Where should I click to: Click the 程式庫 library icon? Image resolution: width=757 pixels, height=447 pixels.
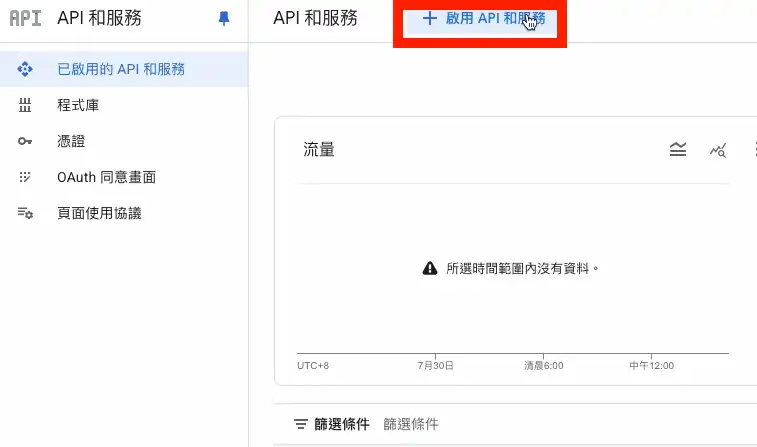[25, 105]
